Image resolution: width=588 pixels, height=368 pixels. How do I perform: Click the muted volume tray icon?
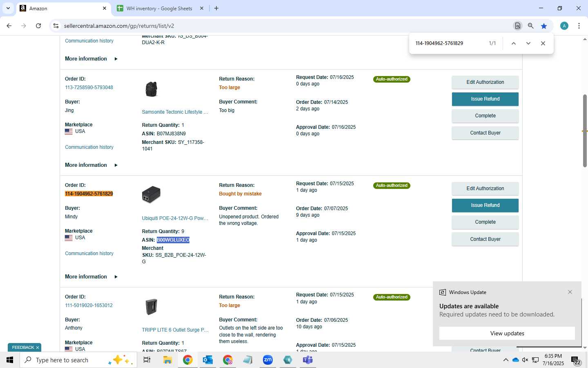click(x=525, y=360)
